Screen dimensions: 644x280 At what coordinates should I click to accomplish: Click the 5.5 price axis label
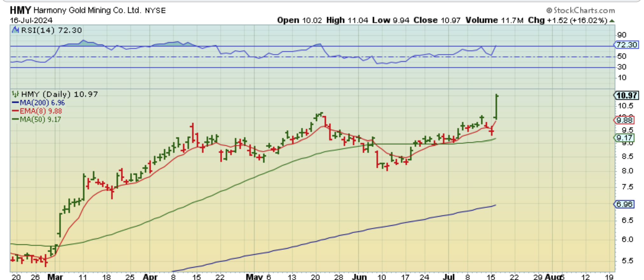(627, 261)
